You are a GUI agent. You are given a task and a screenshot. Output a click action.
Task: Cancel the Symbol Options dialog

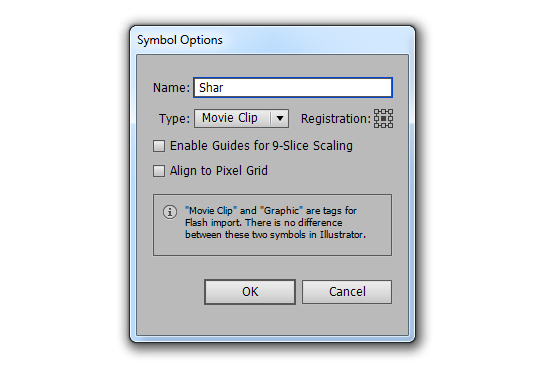tap(347, 292)
